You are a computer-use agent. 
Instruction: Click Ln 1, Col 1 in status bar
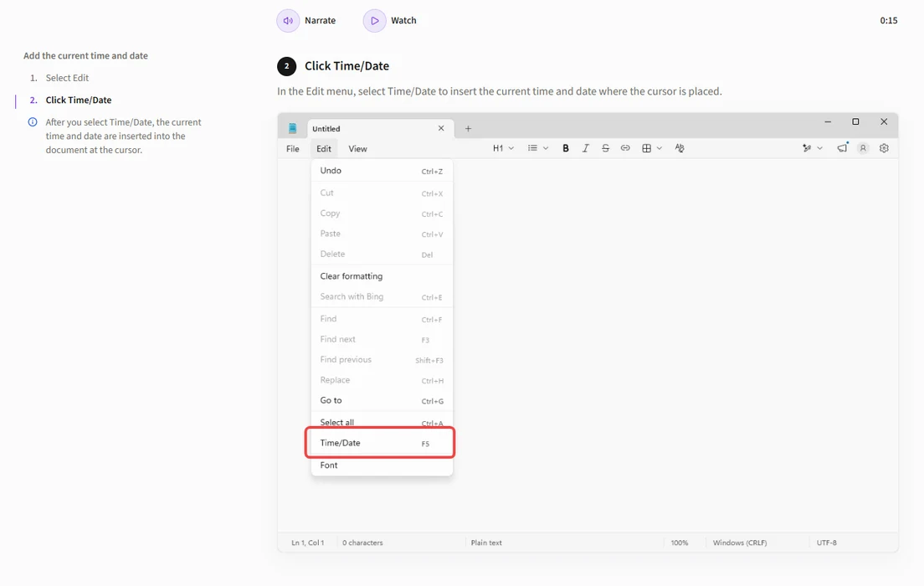(308, 543)
